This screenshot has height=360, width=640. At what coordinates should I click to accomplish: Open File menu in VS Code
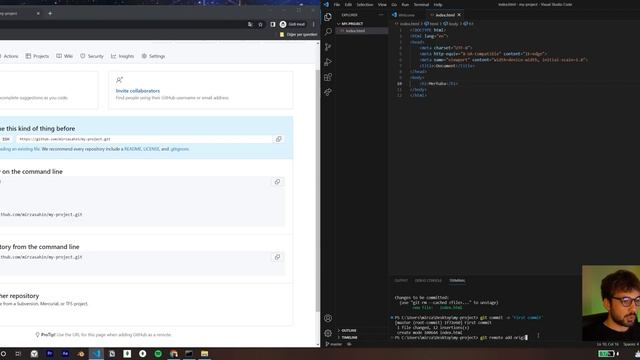click(x=337, y=4)
